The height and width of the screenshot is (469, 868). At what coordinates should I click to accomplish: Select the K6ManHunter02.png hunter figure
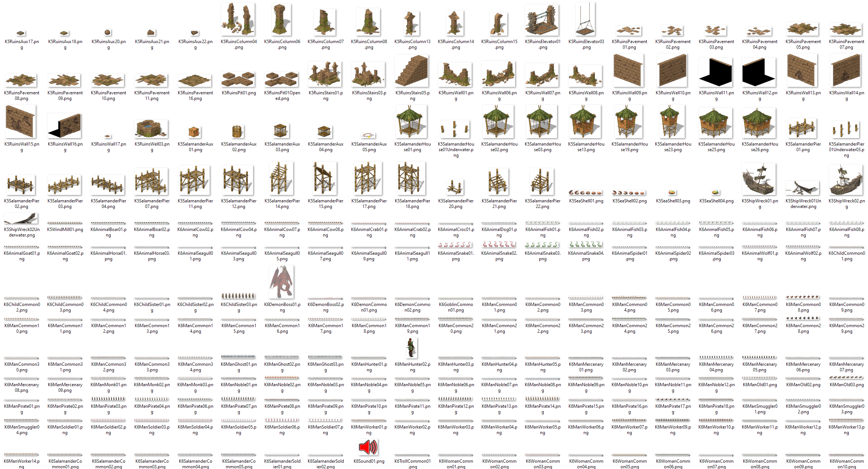pos(411,348)
